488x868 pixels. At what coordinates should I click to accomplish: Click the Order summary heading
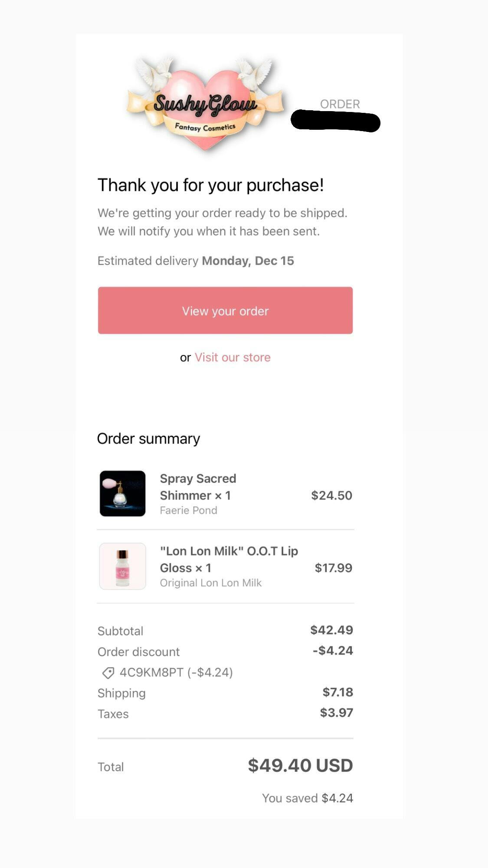(x=148, y=439)
